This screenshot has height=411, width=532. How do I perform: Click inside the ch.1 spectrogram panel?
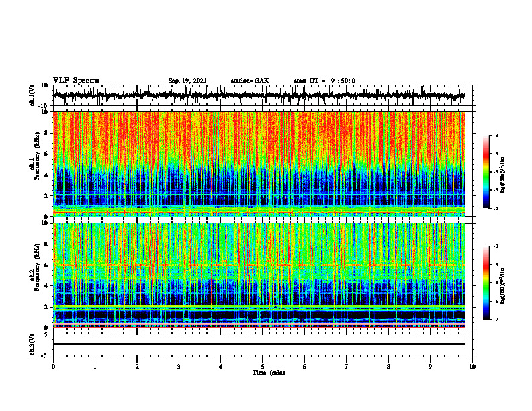[x=259, y=164]
